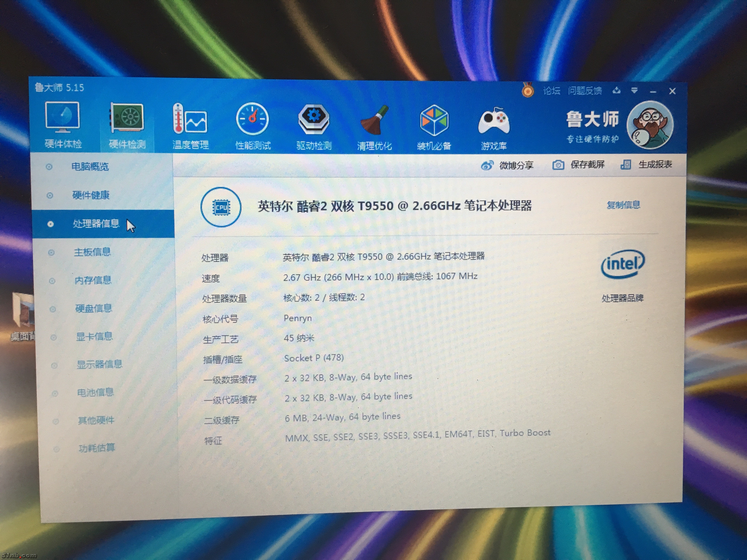Click the MMX, SSE features value
The image size is (747, 560).
pos(418,435)
